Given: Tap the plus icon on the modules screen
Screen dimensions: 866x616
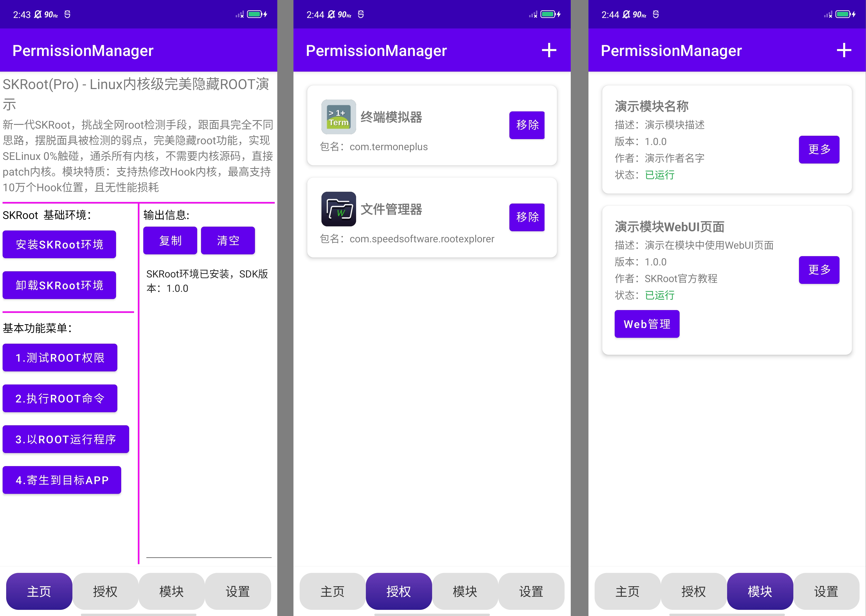Looking at the screenshot, I should point(844,51).
